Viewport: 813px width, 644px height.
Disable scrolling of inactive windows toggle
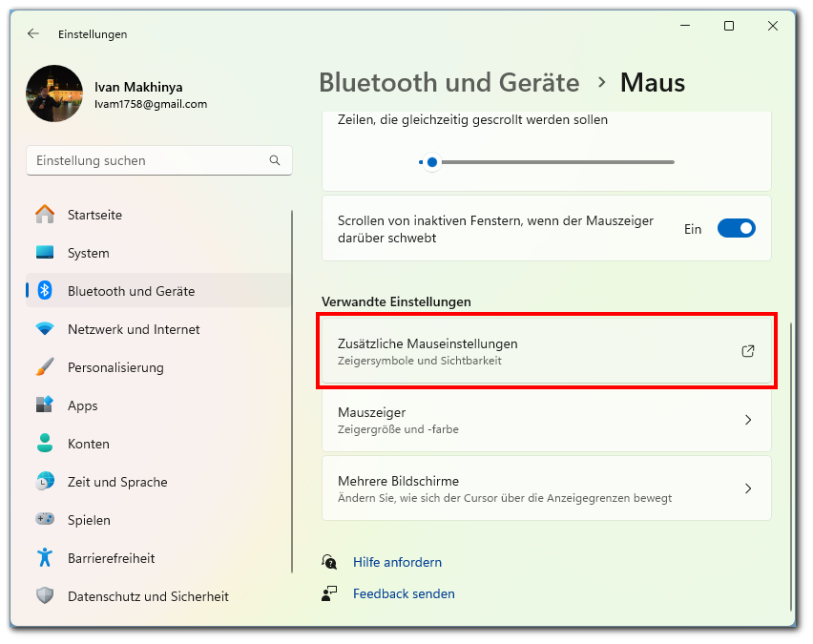tap(736, 229)
